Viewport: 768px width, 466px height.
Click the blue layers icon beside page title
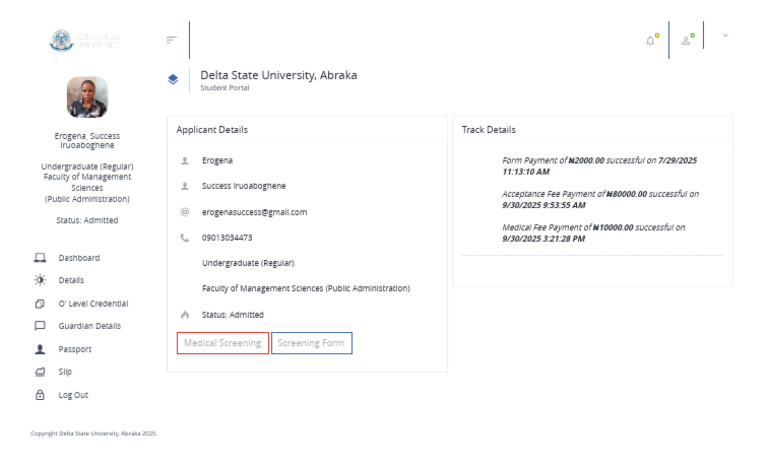click(x=173, y=79)
